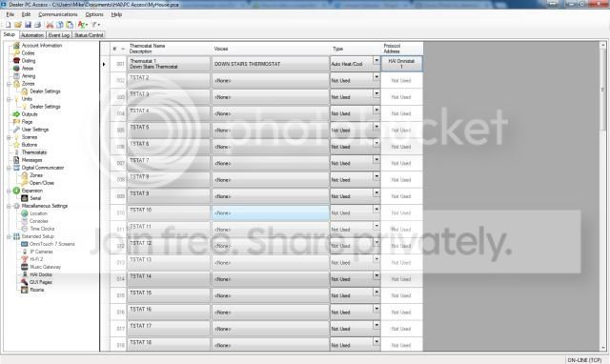Open HAI Docks under Extended Setup
This screenshot has width=610, height=364.
click(x=41, y=274)
